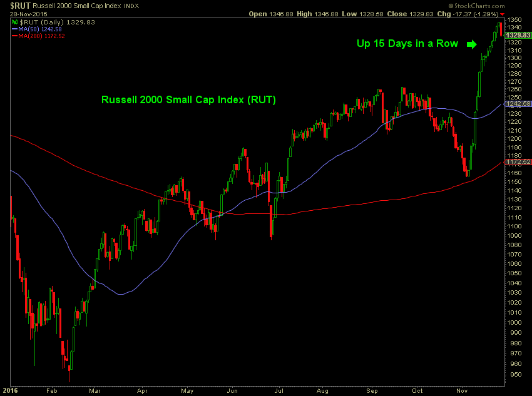Image resolution: width=532 pixels, height=396 pixels.
Task: Click the Mar month axis label
Action: (95, 390)
